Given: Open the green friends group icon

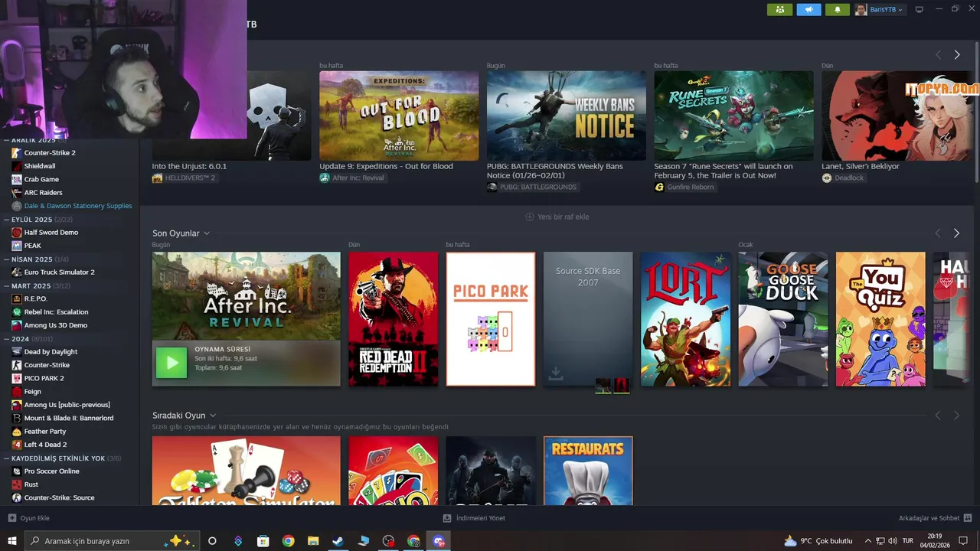Looking at the screenshot, I should (779, 9).
